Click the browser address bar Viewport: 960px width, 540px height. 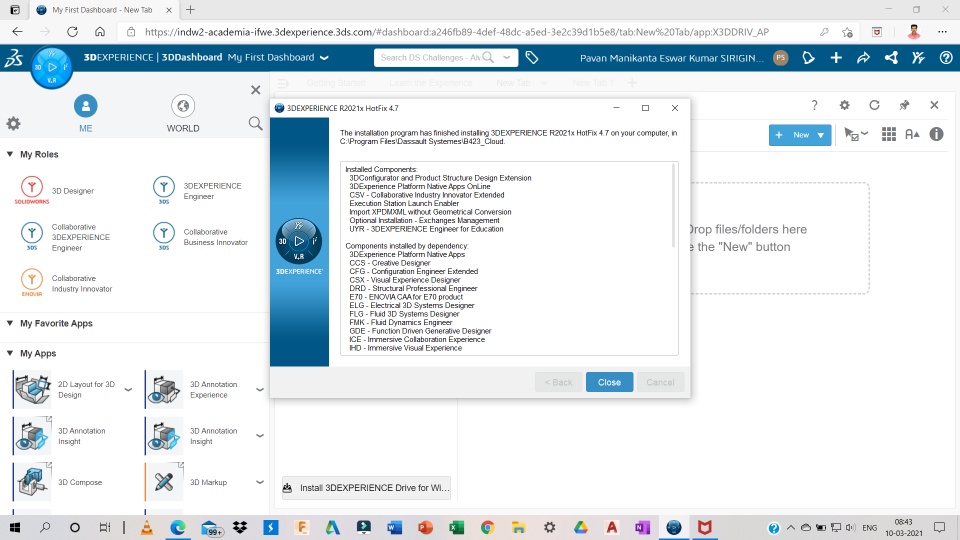tap(456, 32)
